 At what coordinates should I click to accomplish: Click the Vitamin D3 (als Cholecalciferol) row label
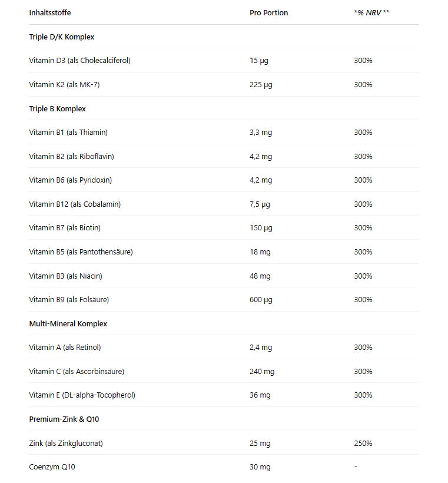click(79, 61)
